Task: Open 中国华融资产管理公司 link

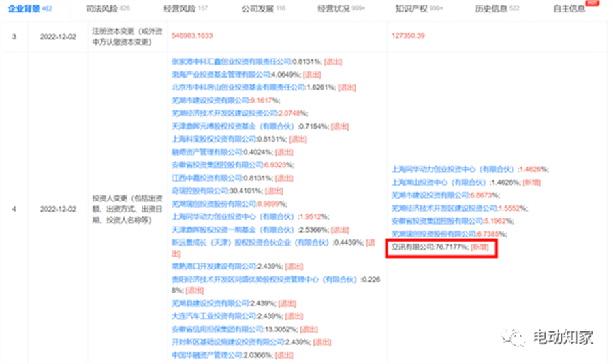Action: click(x=207, y=355)
